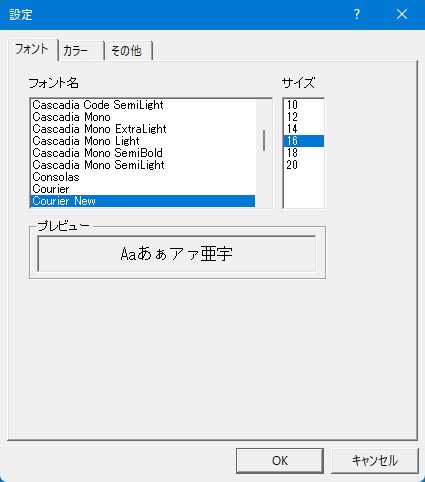The image size is (425, 482).
Task: Close the 設定 dialog window
Action: pos(402,14)
